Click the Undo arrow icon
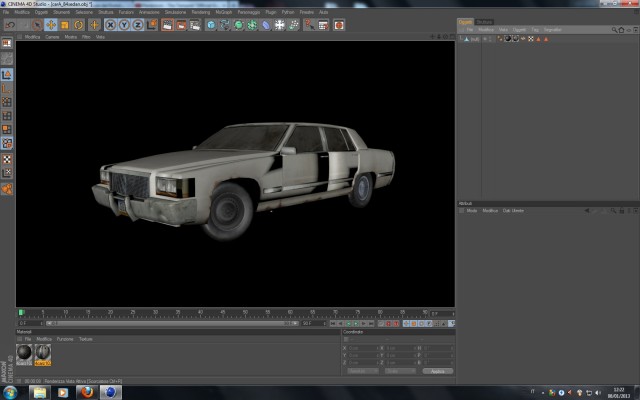This screenshot has height=400, width=640. (x=10, y=25)
